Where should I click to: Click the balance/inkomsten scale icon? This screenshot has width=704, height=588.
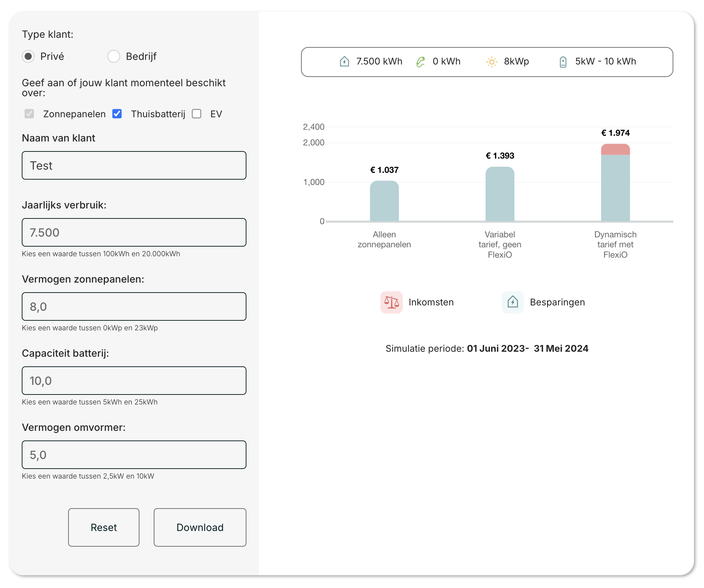click(391, 301)
